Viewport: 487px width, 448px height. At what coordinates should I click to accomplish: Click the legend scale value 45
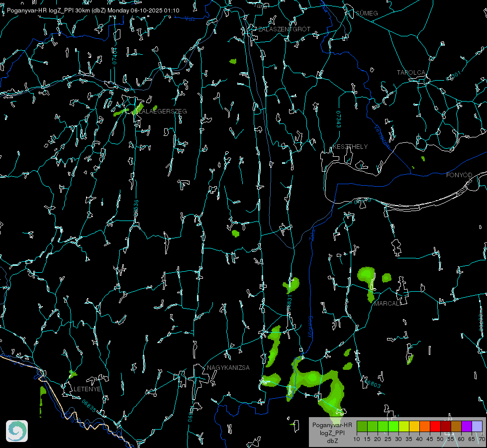430,440
